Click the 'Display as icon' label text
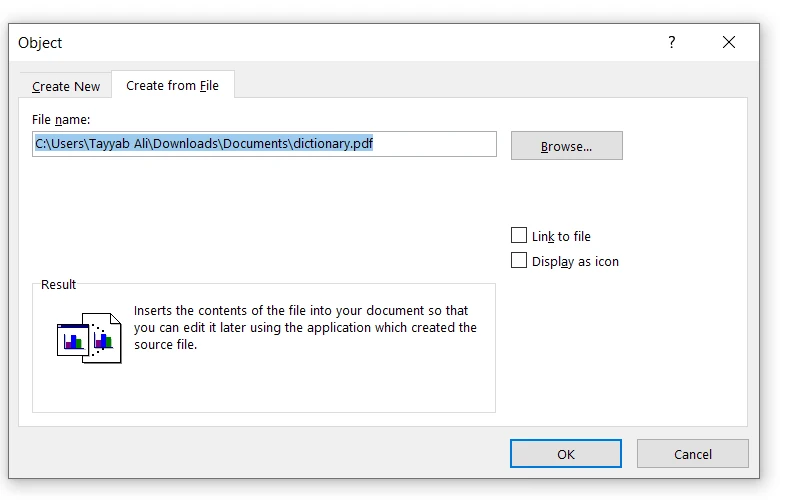 [575, 262]
